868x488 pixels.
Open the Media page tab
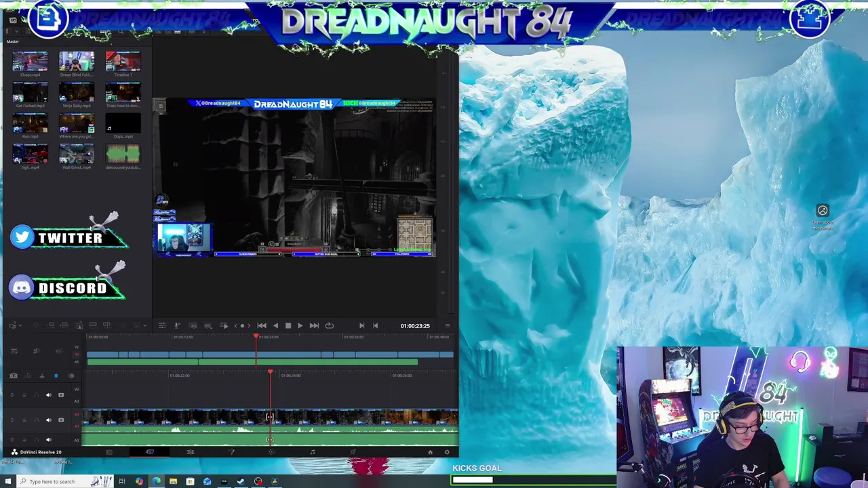(x=108, y=452)
